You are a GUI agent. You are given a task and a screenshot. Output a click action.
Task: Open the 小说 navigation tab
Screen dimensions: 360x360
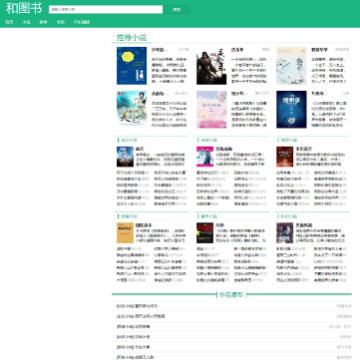(x=26, y=22)
